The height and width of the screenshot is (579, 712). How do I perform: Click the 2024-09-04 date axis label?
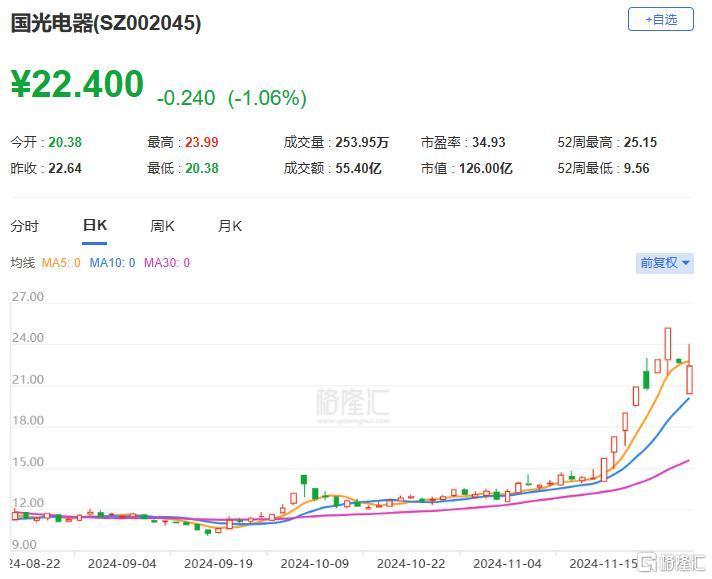point(122,564)
